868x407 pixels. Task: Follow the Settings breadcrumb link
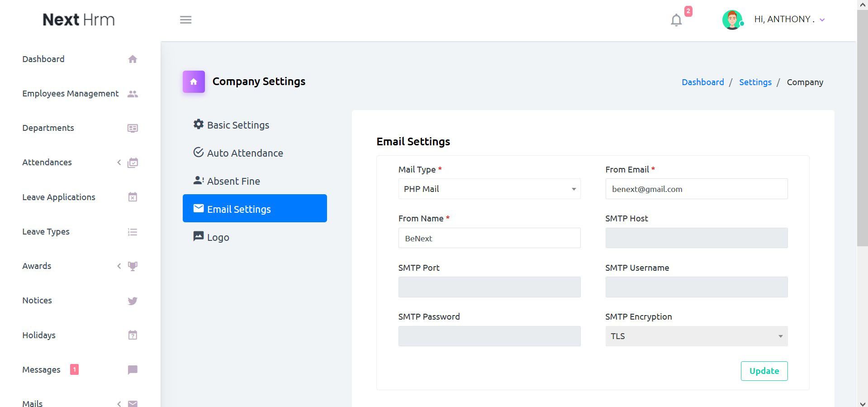click(755, 82)
